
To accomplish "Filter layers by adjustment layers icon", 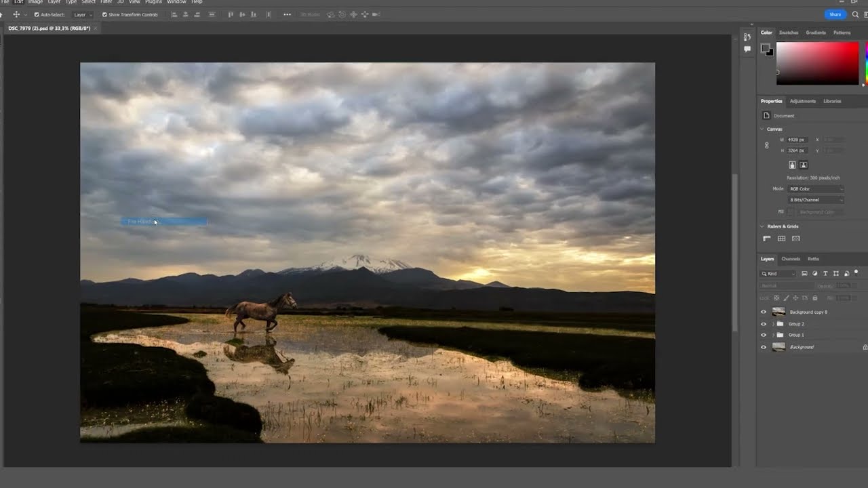I will coord(814,273).
